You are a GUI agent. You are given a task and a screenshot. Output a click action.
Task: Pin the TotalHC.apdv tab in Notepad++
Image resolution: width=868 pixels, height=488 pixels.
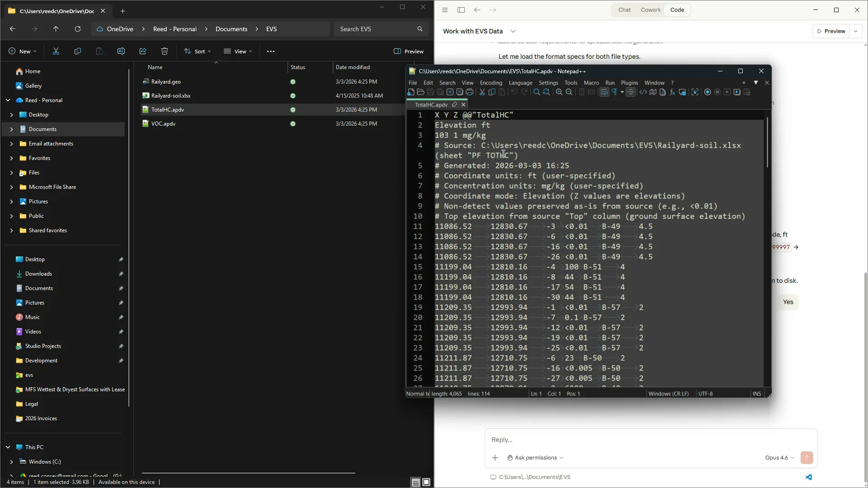click(x=454, y=104)
